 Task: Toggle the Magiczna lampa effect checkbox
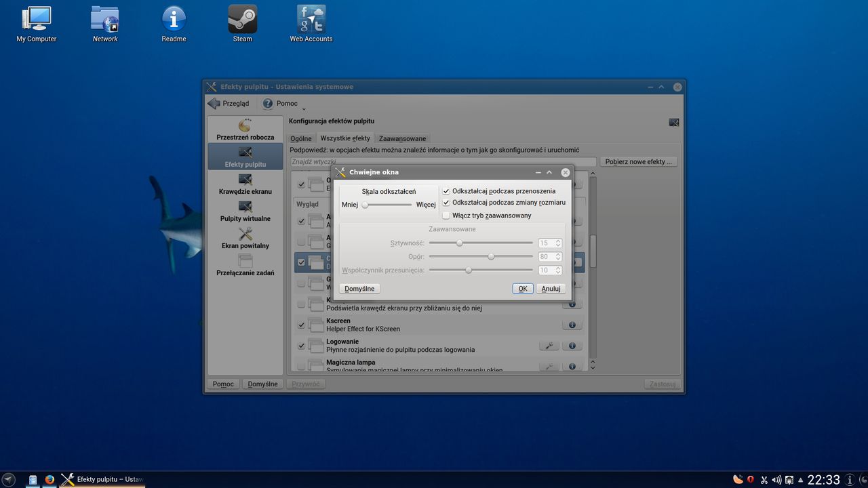301,367
